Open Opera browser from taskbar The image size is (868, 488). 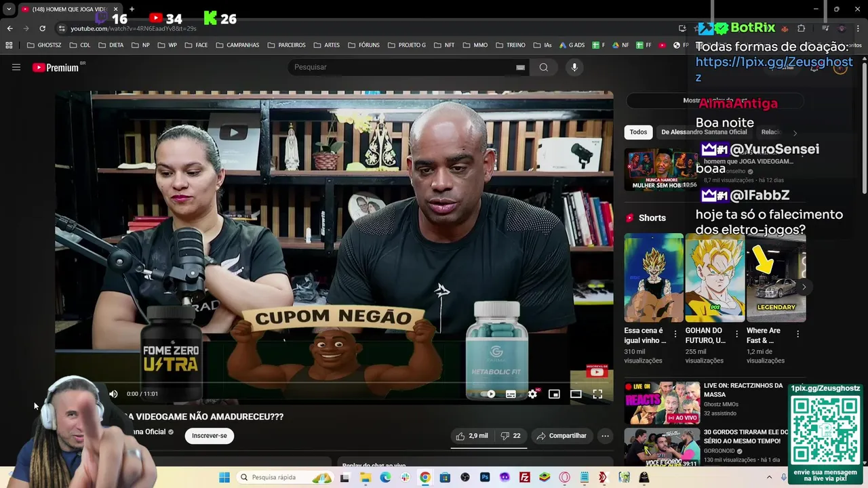(564, 478)
